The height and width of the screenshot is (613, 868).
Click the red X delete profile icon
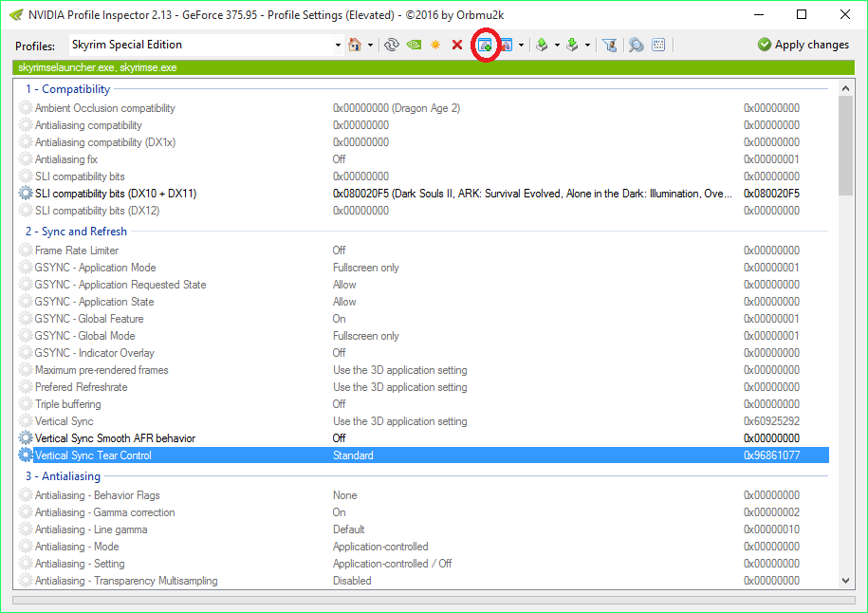457,45
